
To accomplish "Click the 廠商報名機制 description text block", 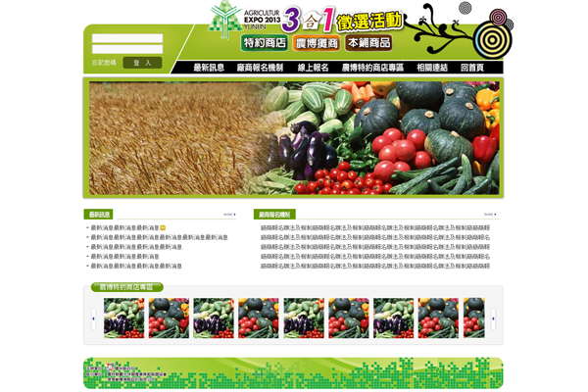I will coord(375,247).
